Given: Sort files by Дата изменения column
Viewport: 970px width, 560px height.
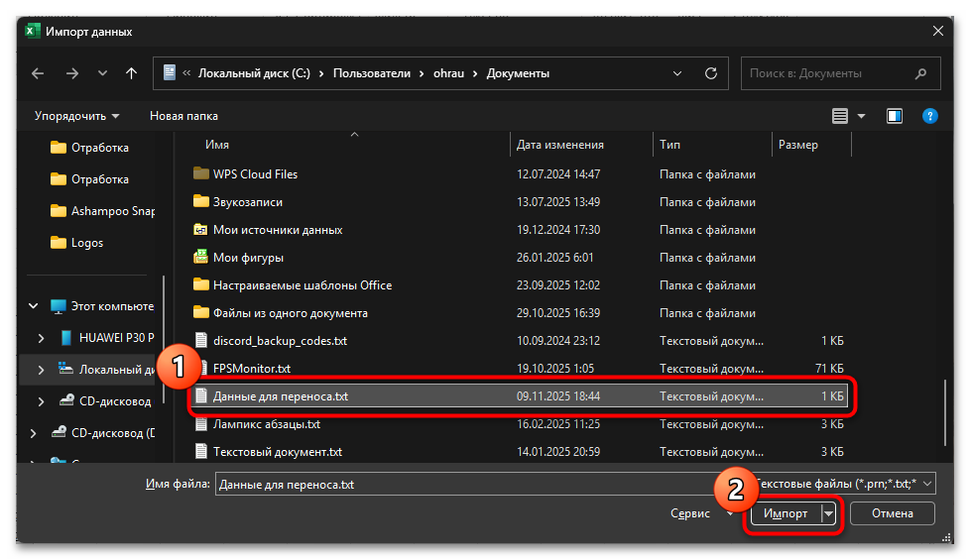Looking at the screenshot, I should point(560,145).
